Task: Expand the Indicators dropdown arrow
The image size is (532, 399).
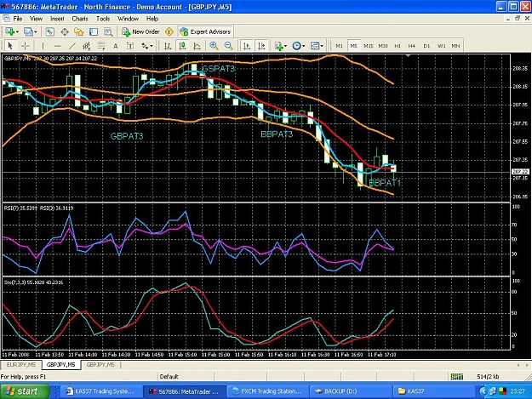Action: 286,46
